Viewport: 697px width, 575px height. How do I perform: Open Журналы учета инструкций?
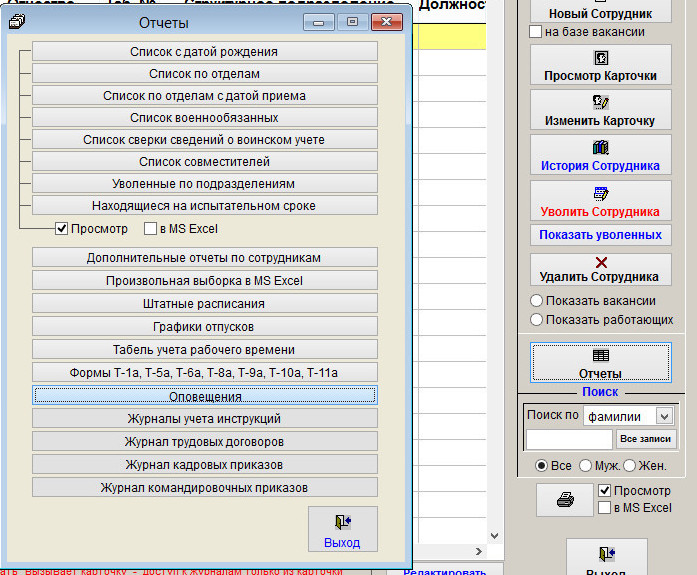[205, 419]
